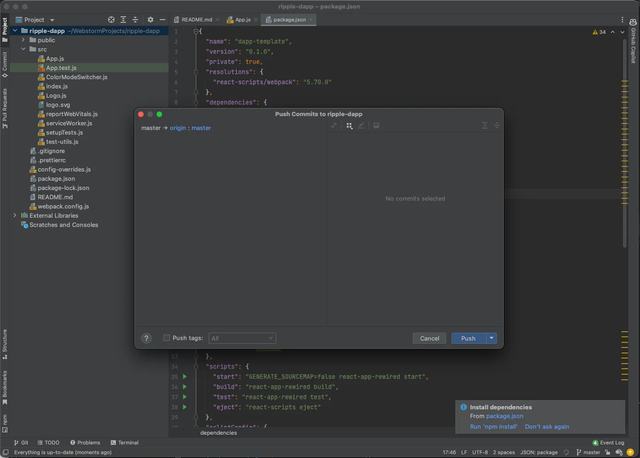Image resolution: width=640 pixels, height=458 pixels.
Task: Open the help question mark button
Action: [146, 338]
